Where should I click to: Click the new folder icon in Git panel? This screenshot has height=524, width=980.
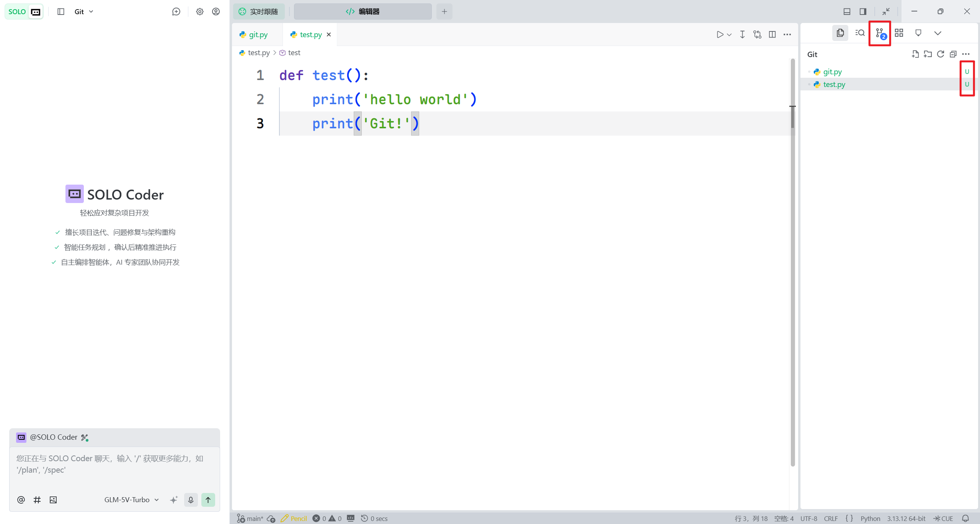pos(928,54)
